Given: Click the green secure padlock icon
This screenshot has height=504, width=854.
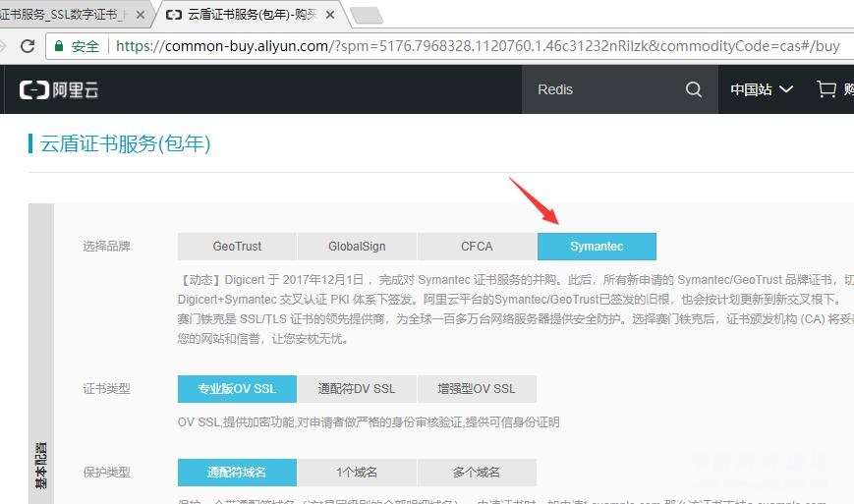Looking at the screenshot, I should [59, 46].
